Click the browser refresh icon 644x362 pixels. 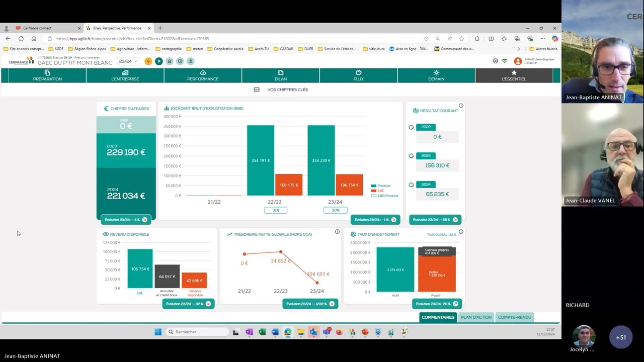tap(21, 39)
